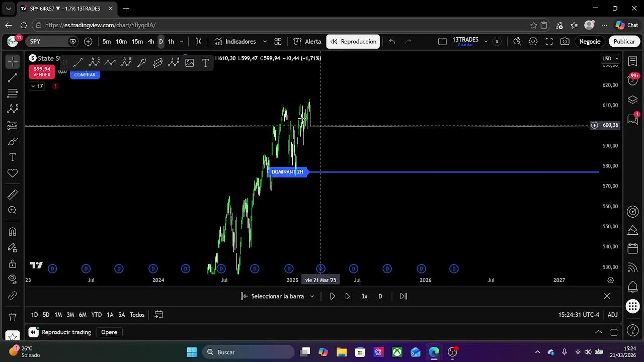
Task: Open the layout selection square icon
Action: click(443, 42)
